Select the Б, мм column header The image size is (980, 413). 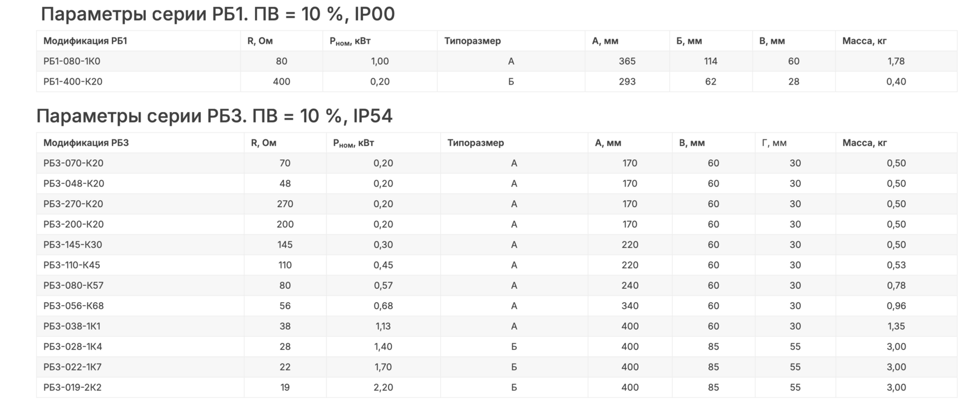point(689,41)
